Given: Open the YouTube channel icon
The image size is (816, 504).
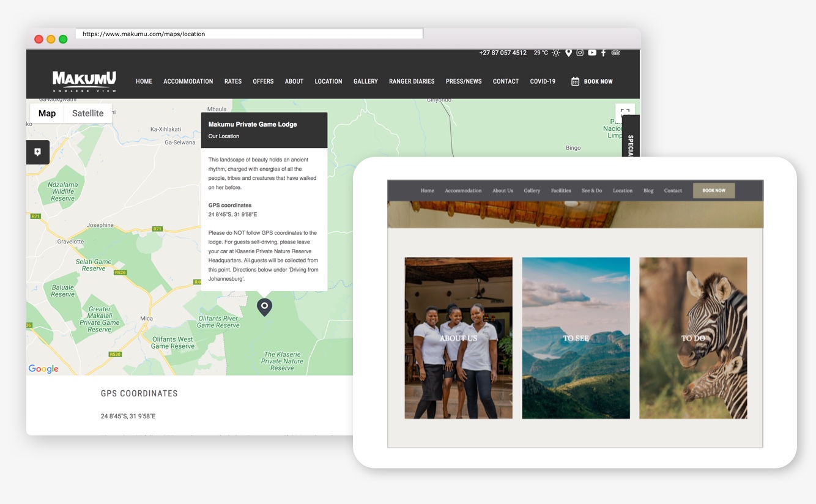Looking at the screenshot, I should coord(592,53).
